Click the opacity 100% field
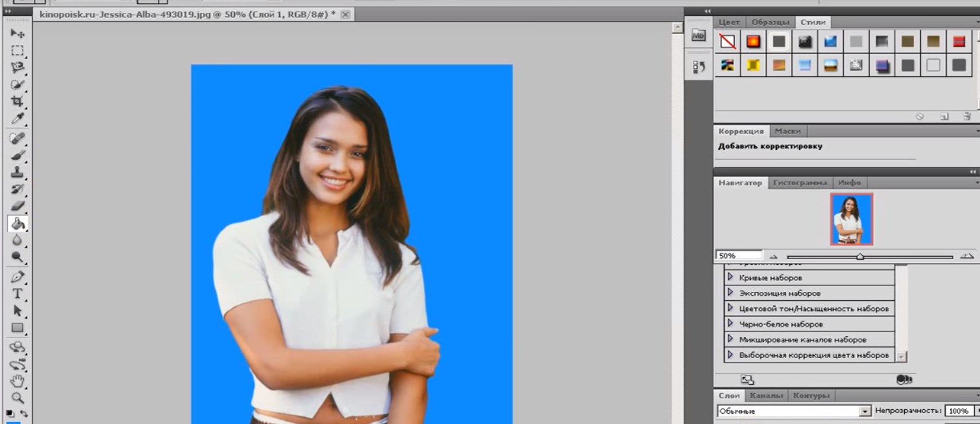The height and width of the screenshot is (424, 980). [x=959, y=411]
